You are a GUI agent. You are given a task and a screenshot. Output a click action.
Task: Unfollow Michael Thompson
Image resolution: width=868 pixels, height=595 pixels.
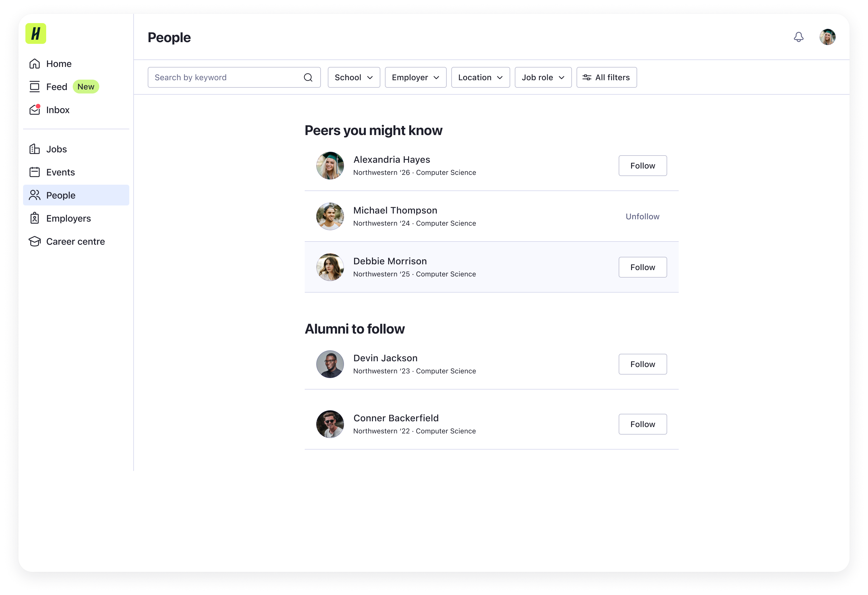pos(643,216)
